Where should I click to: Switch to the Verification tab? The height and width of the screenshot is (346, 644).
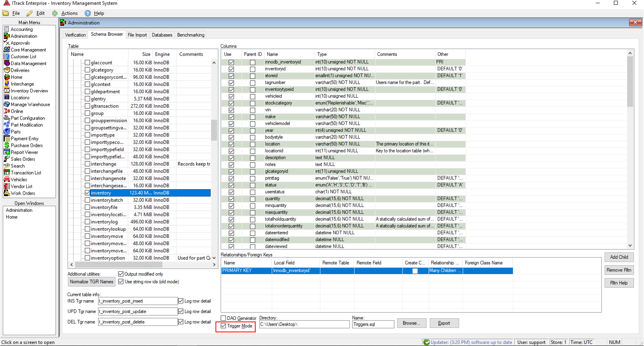[76, 35]
